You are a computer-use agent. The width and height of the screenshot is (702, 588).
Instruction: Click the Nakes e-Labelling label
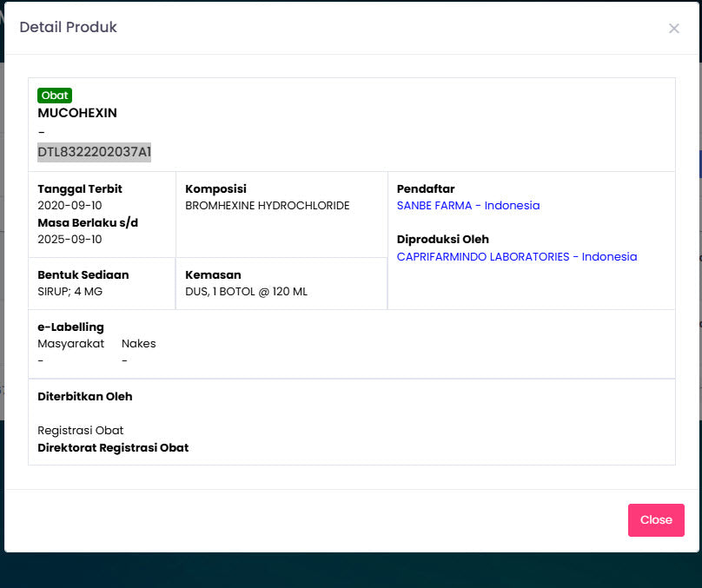click(139, 343)
